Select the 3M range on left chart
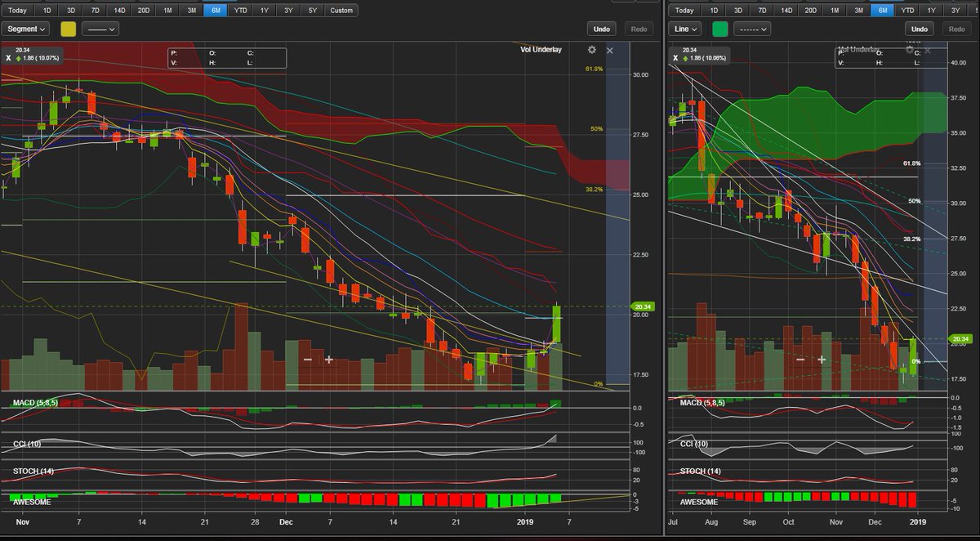980x541 pixels. [x=192, y=10]
